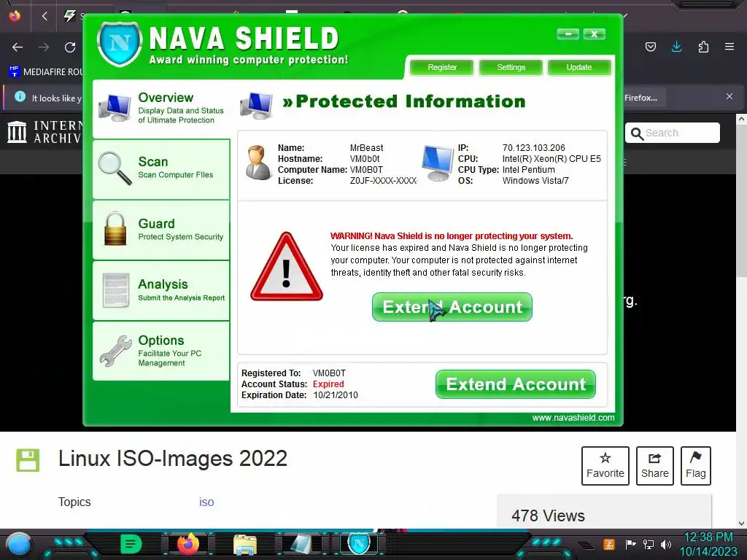Click the monitor icon beside IP address

click(438, 163)
